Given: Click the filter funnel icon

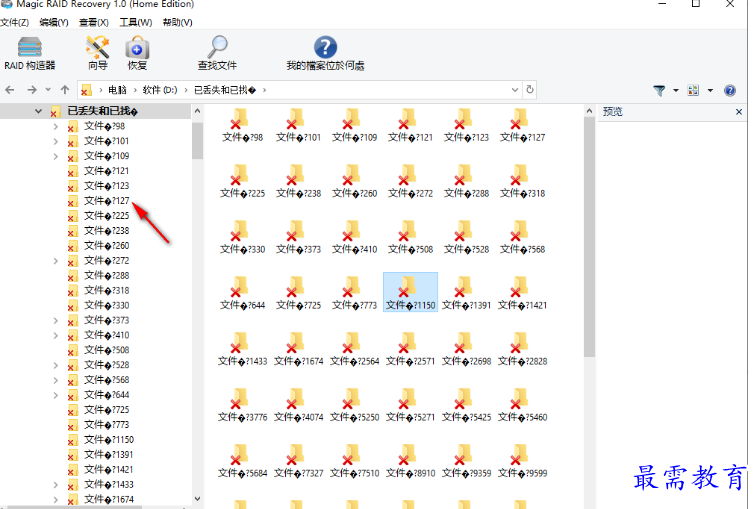Looking at the screenshot, I should pyautogui.click(x=659, y=90).
